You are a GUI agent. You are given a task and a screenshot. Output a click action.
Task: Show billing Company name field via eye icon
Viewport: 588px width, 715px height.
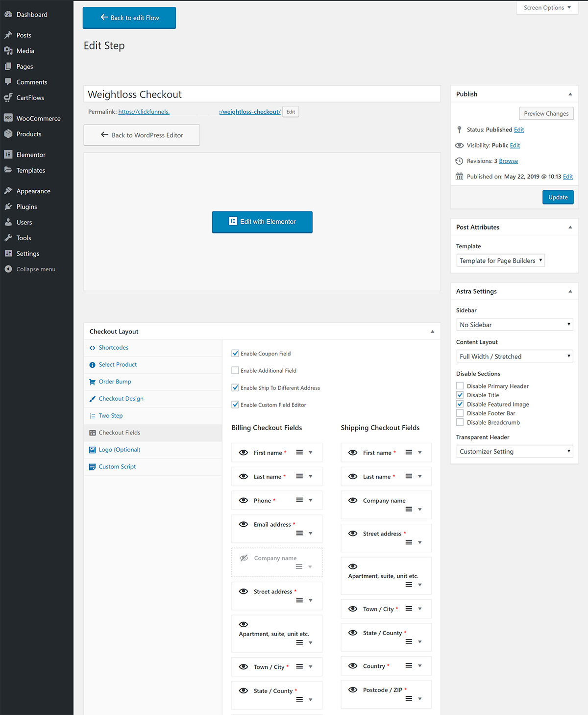[x=244, y=558]
